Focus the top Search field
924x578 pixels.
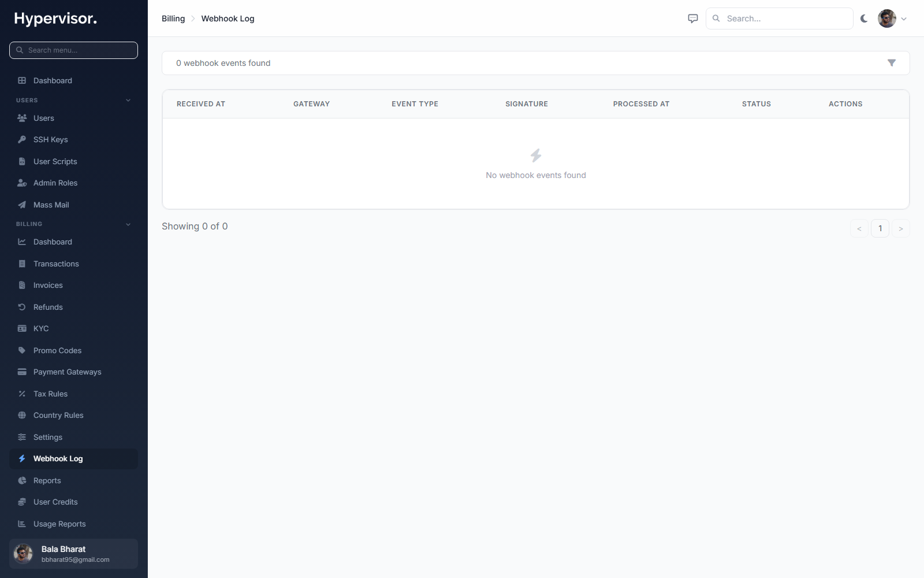pos(779,18)
